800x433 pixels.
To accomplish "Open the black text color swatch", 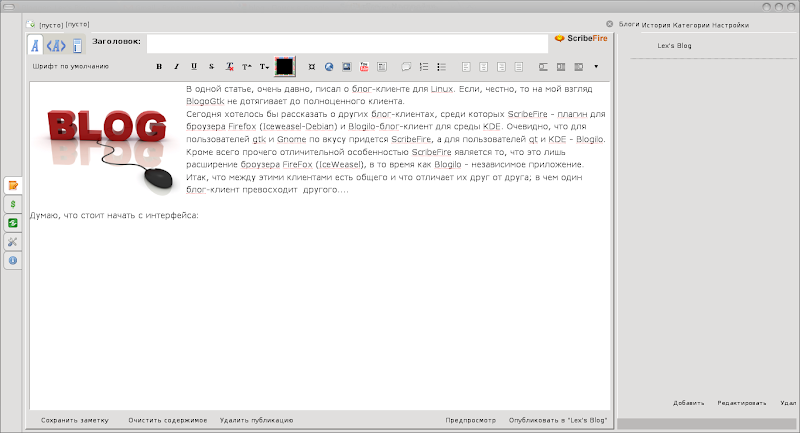I will click(x=285, y=66).
